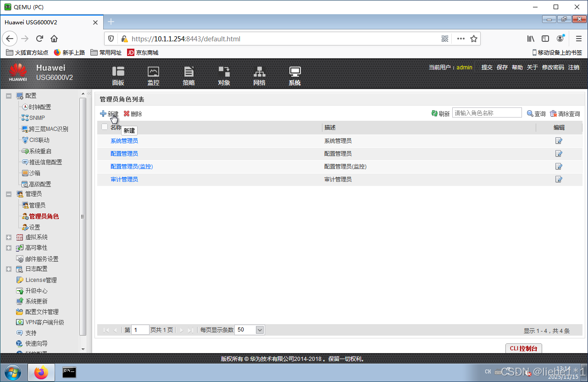The height and width of the screenshot is (382, 588).
Task: Open the 京东商城 bookmark
Action: click(x=143, y=52)
